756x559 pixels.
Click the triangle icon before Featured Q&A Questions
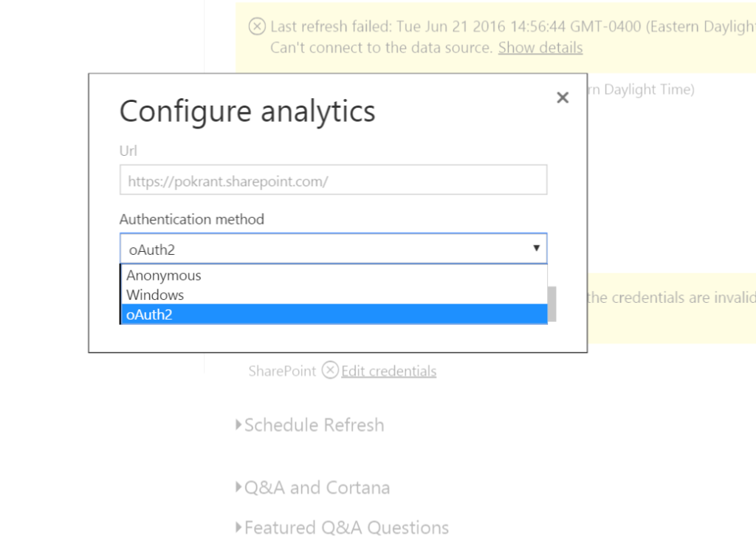238,527
